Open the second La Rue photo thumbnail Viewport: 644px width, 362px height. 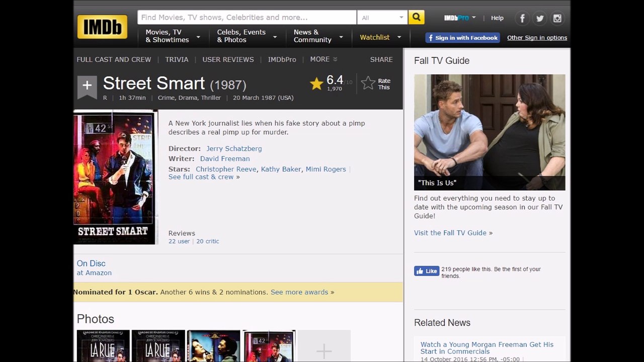coord(158,346)
